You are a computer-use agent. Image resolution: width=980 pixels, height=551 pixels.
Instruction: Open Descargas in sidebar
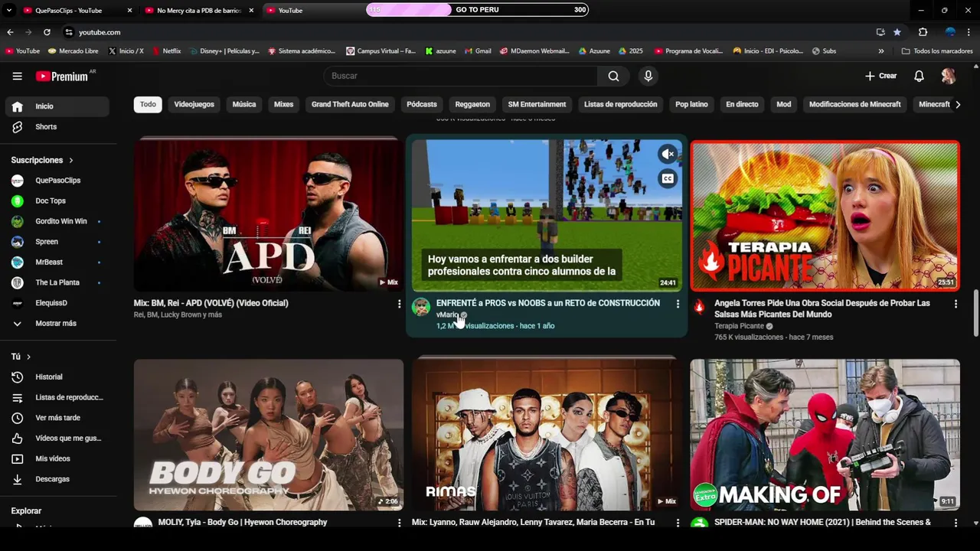coord(57,479)
